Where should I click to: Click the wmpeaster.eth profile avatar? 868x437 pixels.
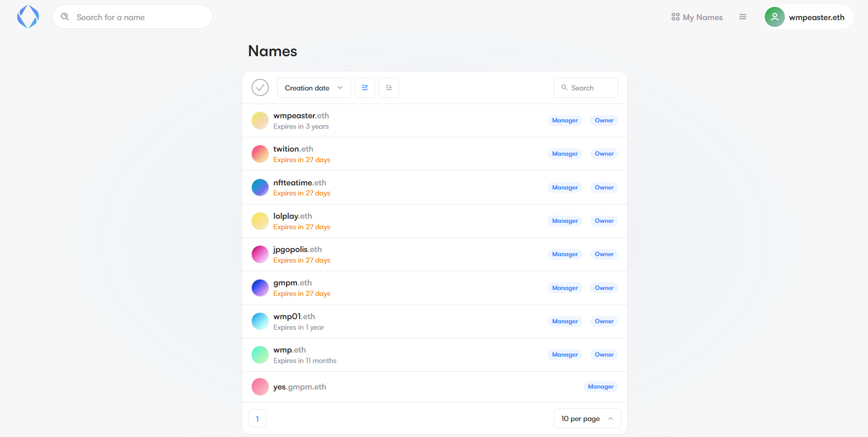pyautogui.click(x=774, y=17)
